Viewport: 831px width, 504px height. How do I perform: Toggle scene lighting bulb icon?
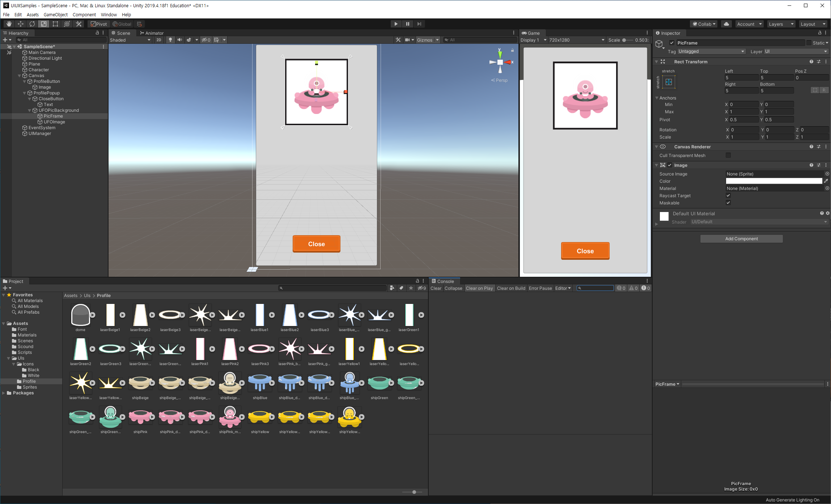(x=170, y=40)
